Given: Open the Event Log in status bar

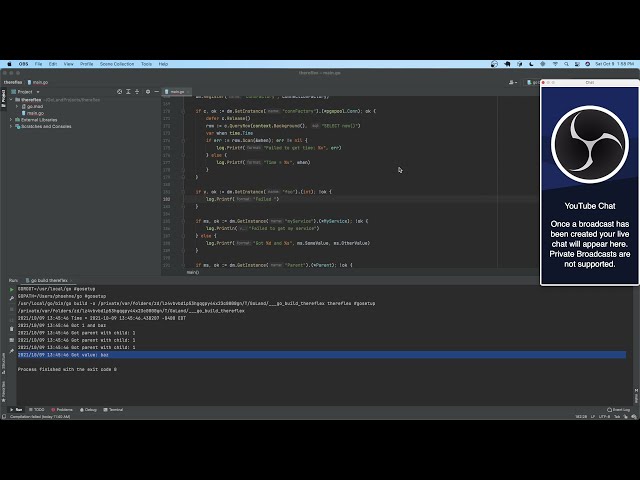Looking at the screenshot, I should [x=618, y=410].
